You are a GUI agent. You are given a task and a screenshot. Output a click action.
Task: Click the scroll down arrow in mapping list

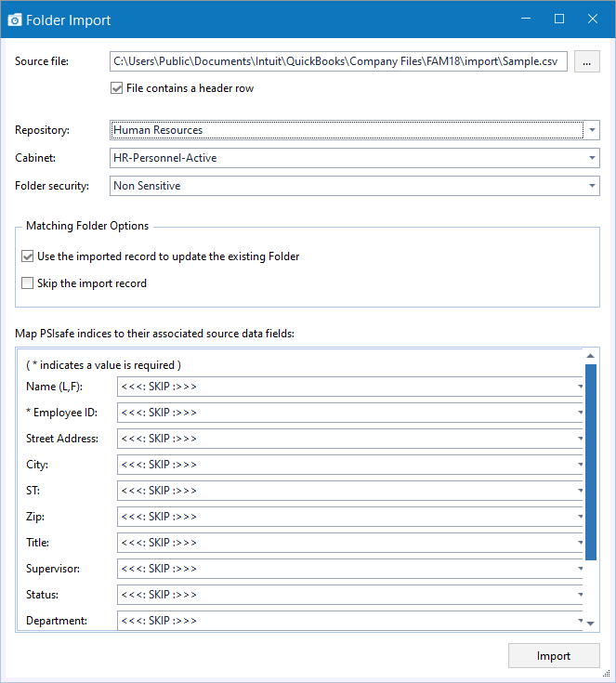coord(591,624)
